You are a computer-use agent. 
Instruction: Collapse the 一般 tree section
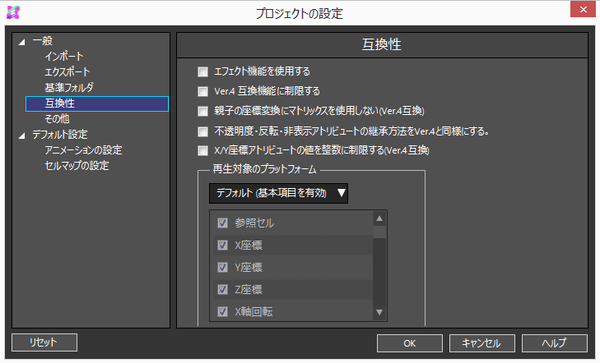[x=22, y=42]
